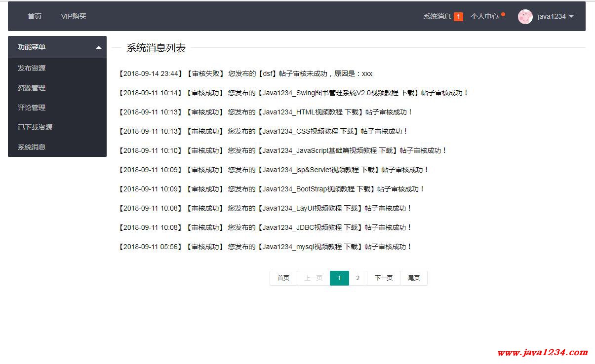Click the 功能菜单 header label

(32, 47)
